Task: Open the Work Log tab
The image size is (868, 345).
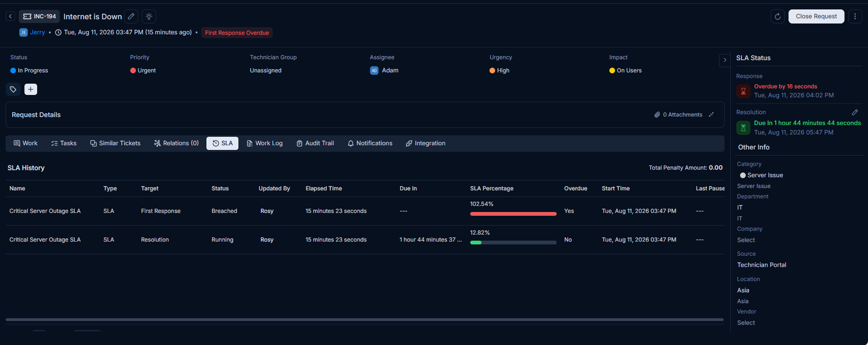Action: 265,143
